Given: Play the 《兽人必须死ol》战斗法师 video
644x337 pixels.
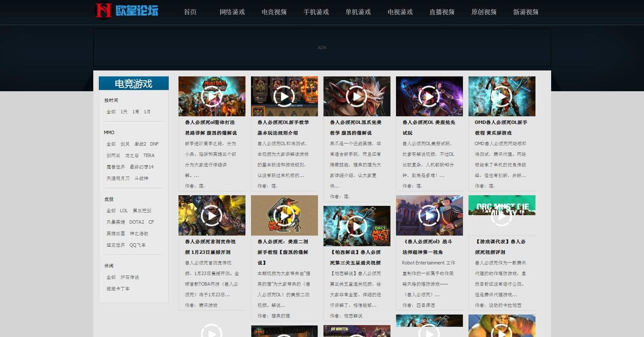Looking at the screenshot, I should (429, 215).
